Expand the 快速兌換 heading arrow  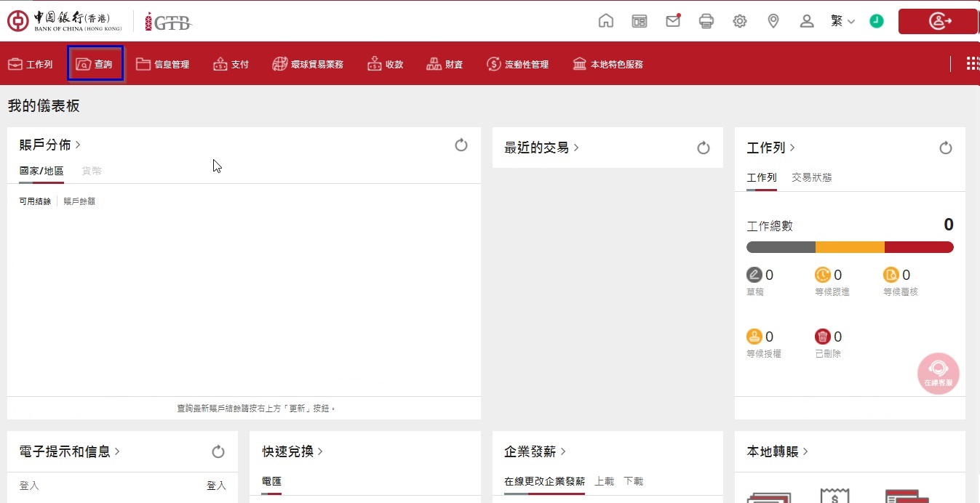pyautogui.click(x=320, y=451)
